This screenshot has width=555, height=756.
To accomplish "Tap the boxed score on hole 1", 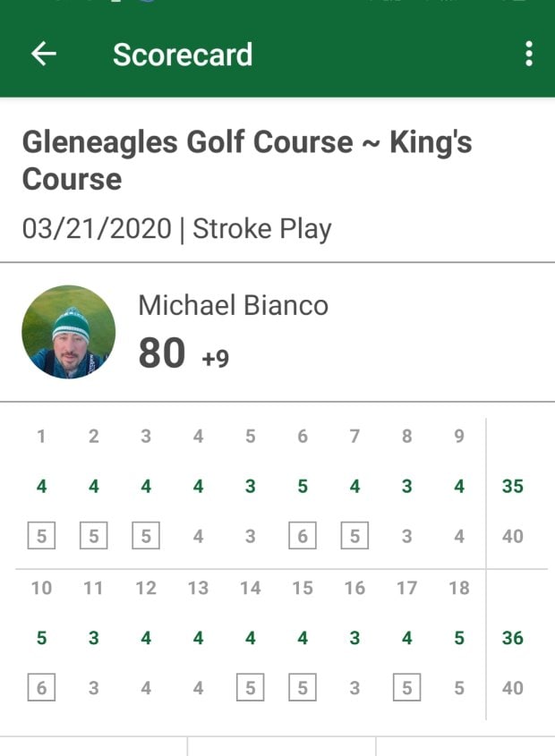I will [41, 537].
